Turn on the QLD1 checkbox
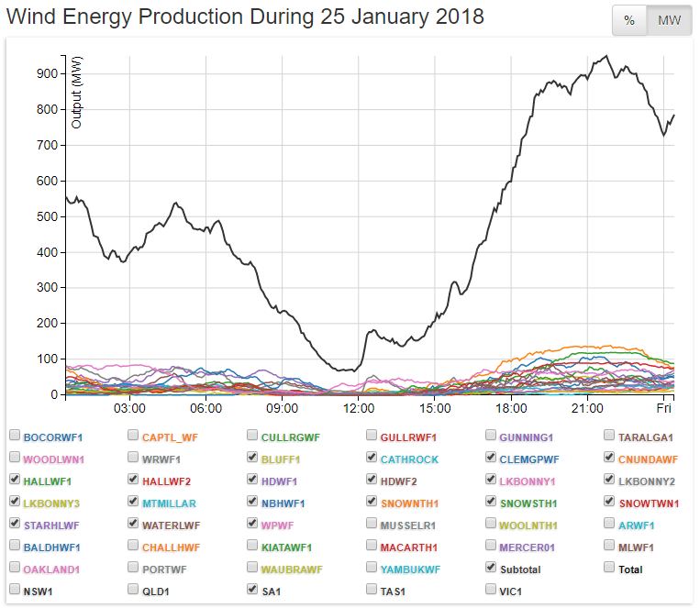 134,591
